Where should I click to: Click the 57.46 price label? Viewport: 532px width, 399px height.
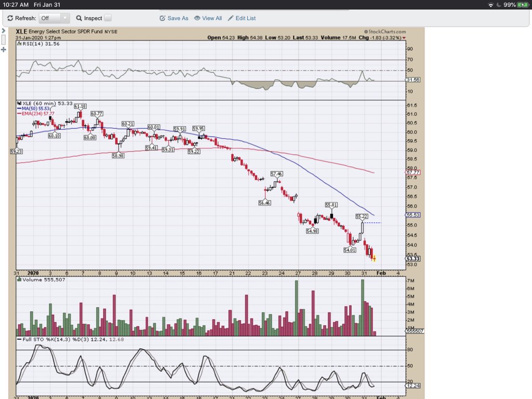coord(276,174)
